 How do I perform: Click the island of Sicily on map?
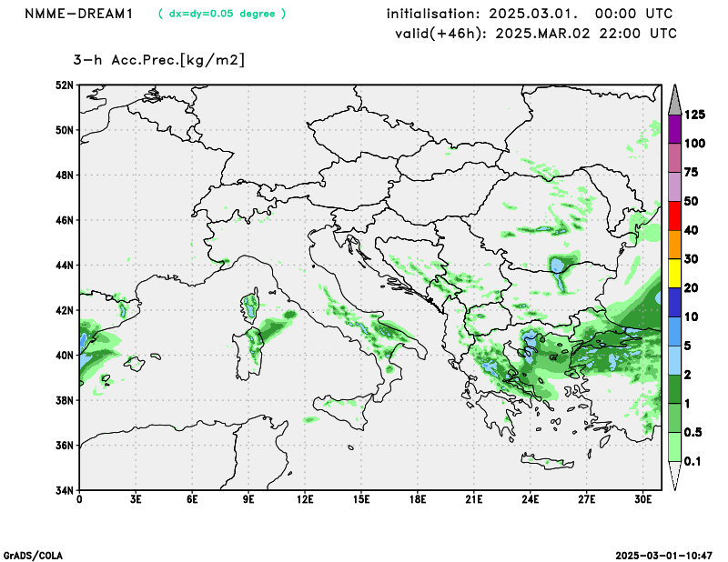coord(342,410)
